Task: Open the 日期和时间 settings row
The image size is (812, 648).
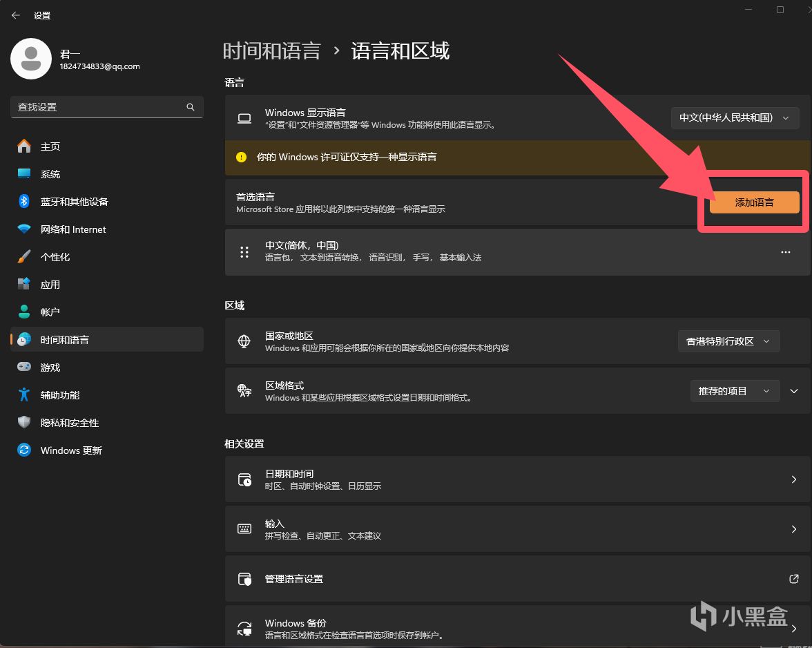Action: 517,479
